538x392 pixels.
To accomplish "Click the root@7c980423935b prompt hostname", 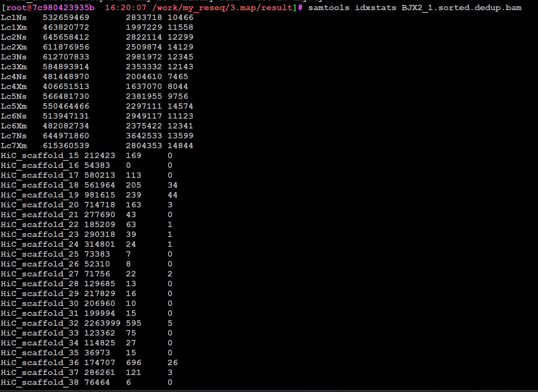I will tap(50, 8).
